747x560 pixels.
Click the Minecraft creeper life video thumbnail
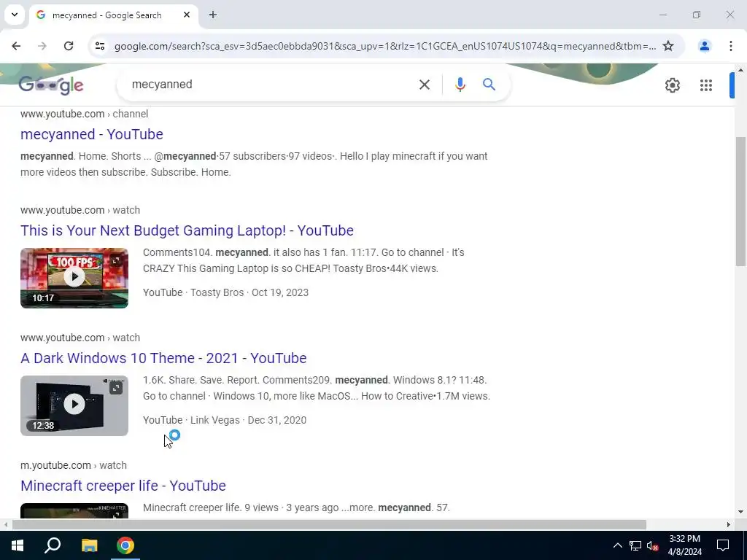pyautogui.click(x=74, y=511)
